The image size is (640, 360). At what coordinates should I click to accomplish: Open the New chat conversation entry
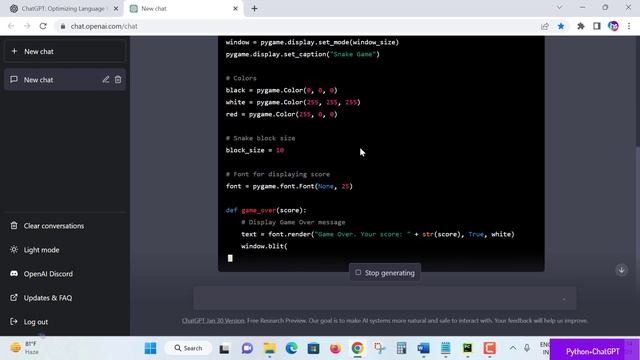tap(64, 80)
